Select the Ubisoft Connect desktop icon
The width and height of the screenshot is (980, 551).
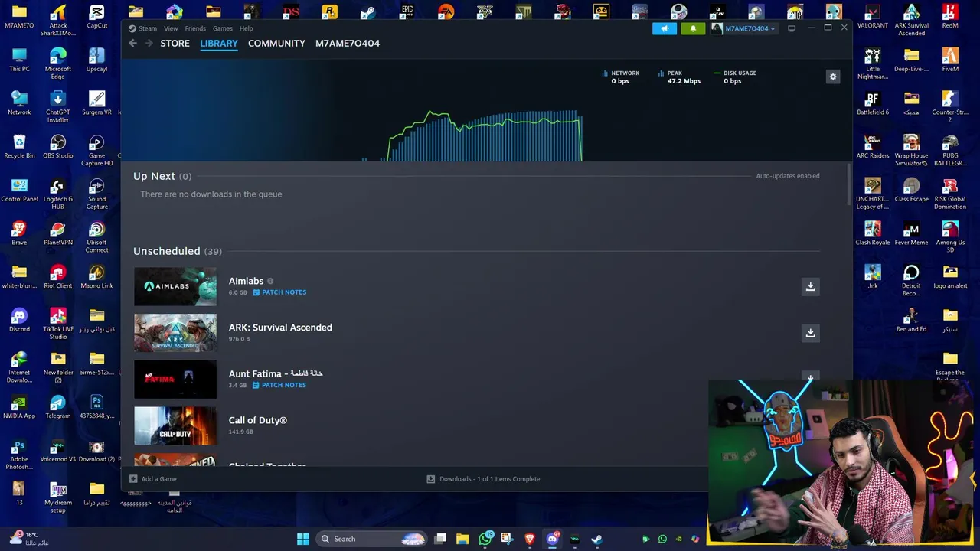coord(96,237)
